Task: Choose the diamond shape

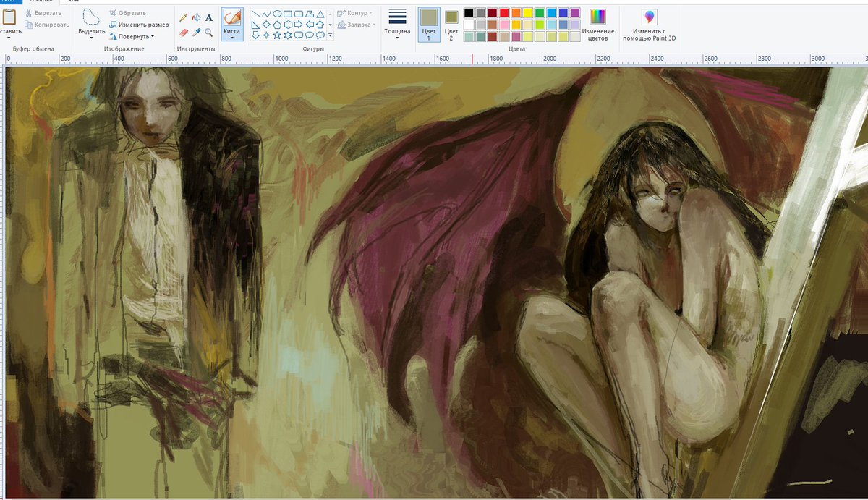Action: tap(266, 25)
